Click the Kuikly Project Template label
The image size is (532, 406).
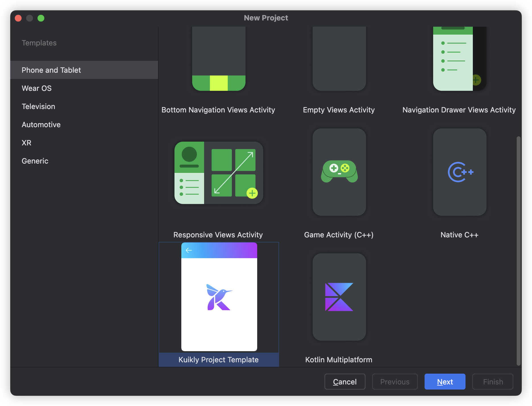(219, 360)
